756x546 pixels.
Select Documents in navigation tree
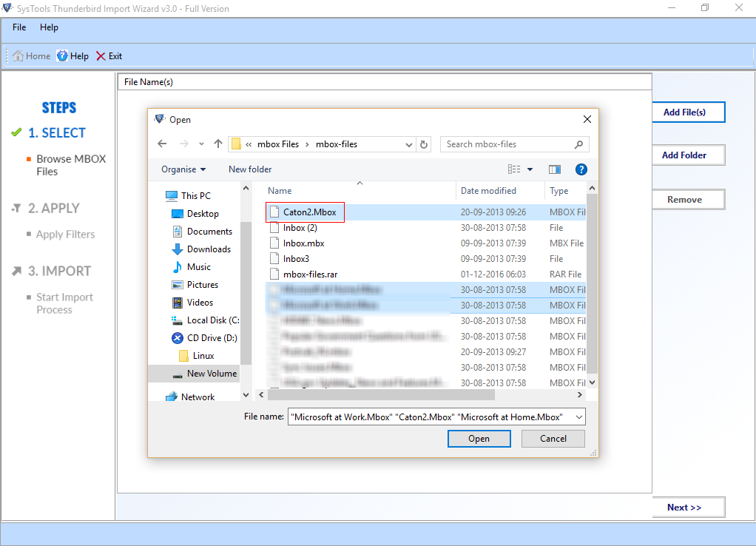point(202,232)
